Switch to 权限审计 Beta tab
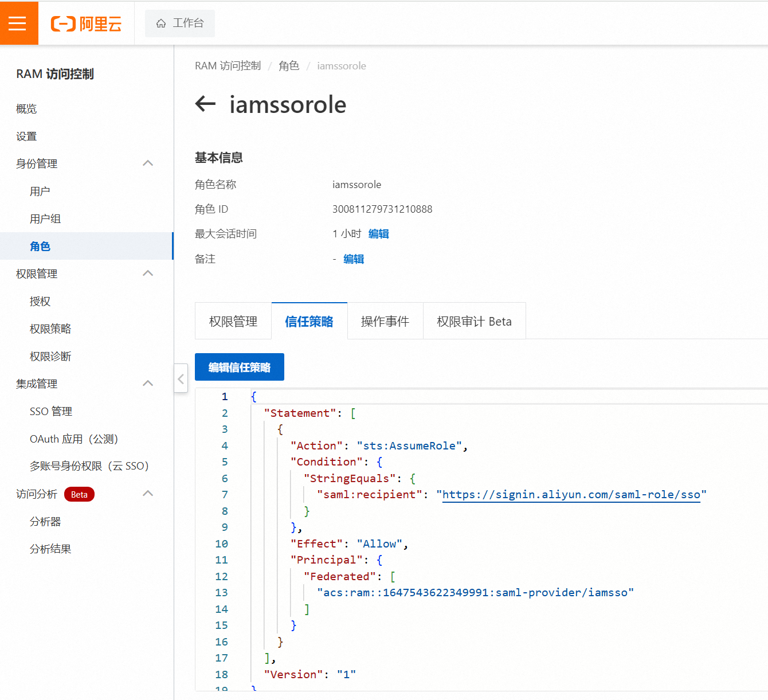 (x=475, y=321)
